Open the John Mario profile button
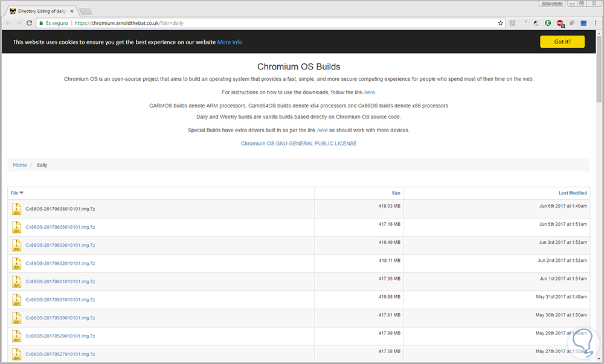Viewport: 604px width, 364px height. click(552, 4)
